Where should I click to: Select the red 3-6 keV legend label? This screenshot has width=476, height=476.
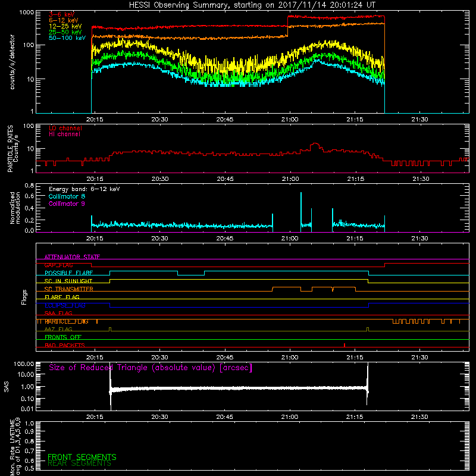[62, 14]
